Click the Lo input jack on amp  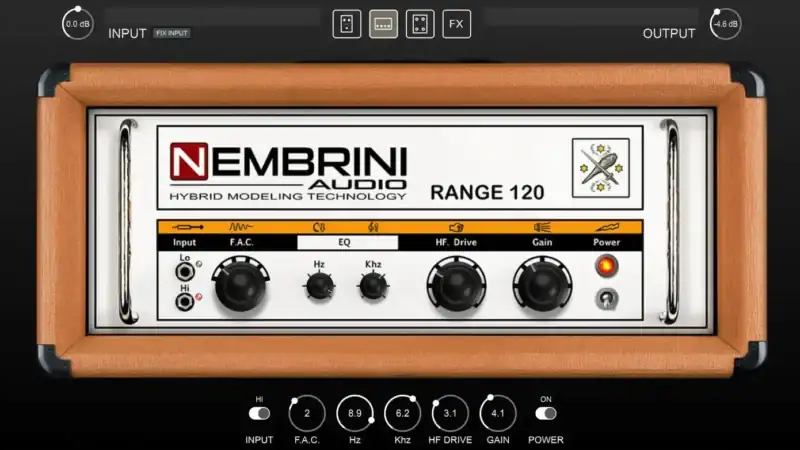tap(184, 271)
